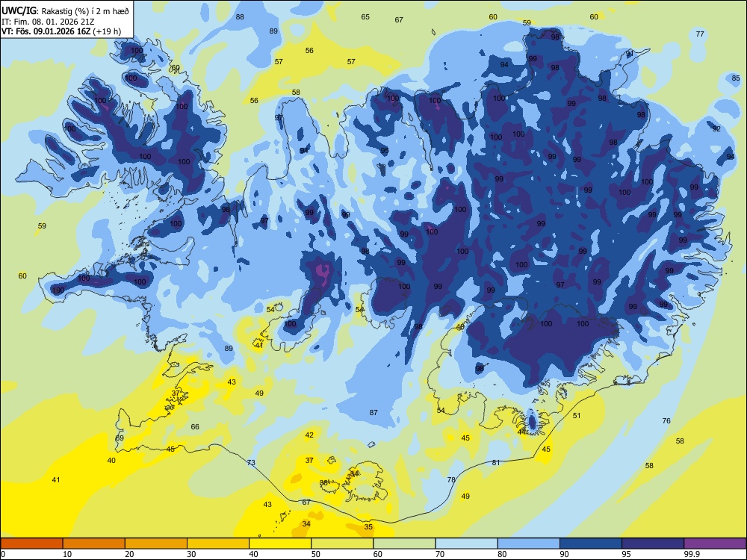Click the map value '88'

click(x=240, y=16)
